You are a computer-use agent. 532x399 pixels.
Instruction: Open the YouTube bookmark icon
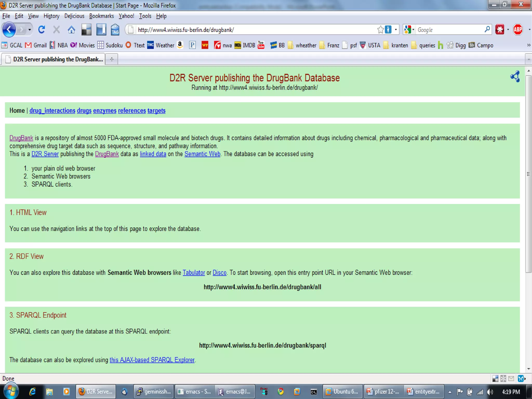pos(261,45)
